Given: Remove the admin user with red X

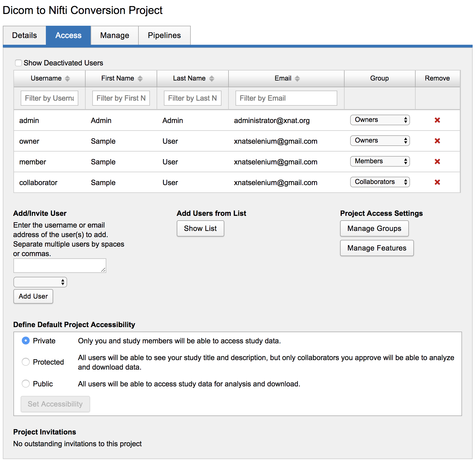Looking at the screenshot, I should click(437, 120).
